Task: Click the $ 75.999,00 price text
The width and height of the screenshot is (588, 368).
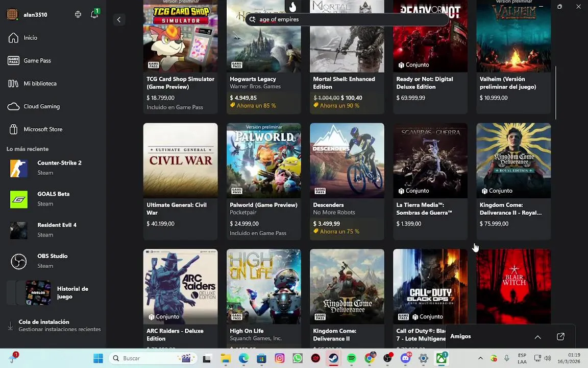Action: click(494, 223)
